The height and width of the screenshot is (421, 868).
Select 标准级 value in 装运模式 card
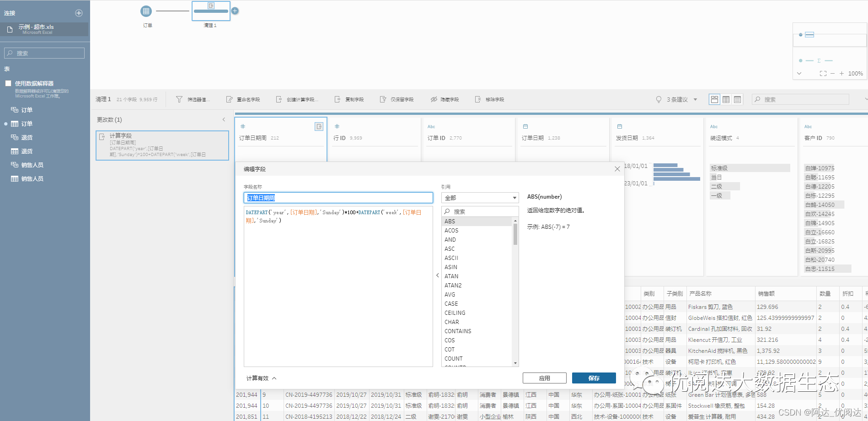pyautogui.click(x=750, y=168)
